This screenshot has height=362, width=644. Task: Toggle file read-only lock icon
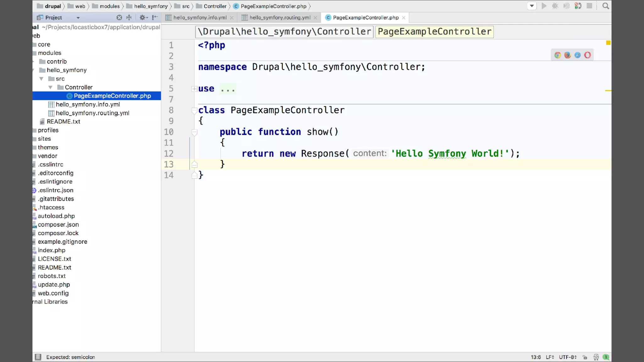pos(585,357)
